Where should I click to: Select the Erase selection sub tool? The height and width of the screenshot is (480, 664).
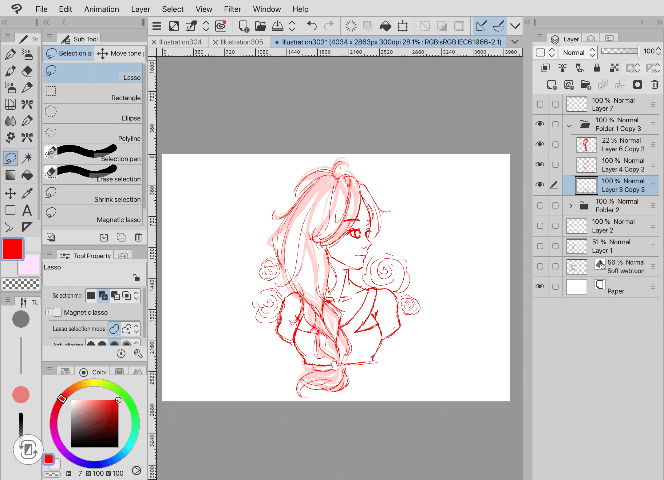pyautogui.click(x=93, y=174)
